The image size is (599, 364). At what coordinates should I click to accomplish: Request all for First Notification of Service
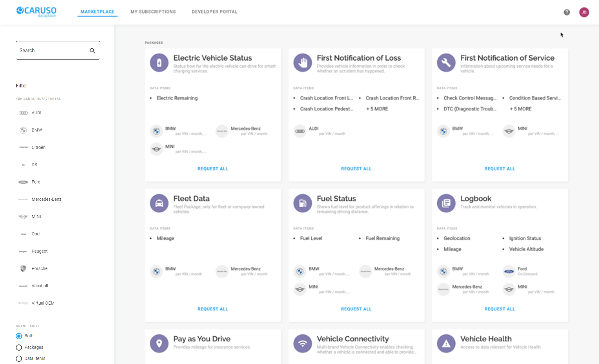point(500,169)
